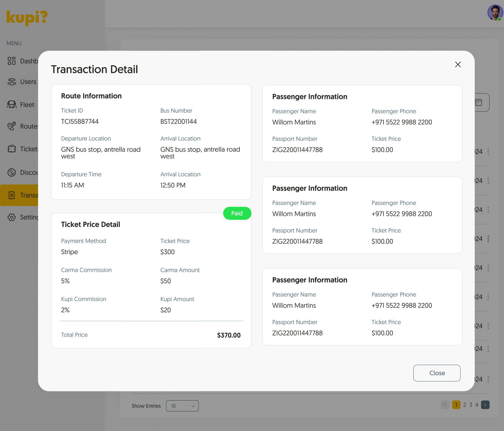
Task: Click the card icon beside the table
Action: 478,102
